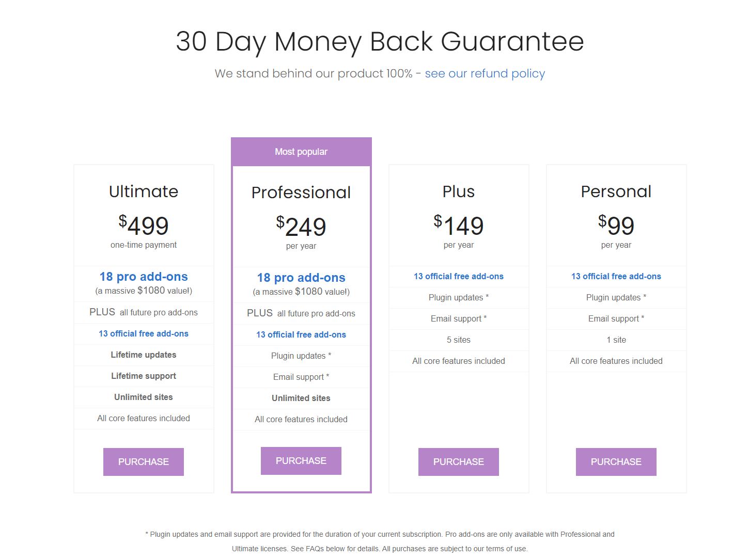Select the Ultimate plan title
Viewport: 749px width, 560px height.
point(144,191)
